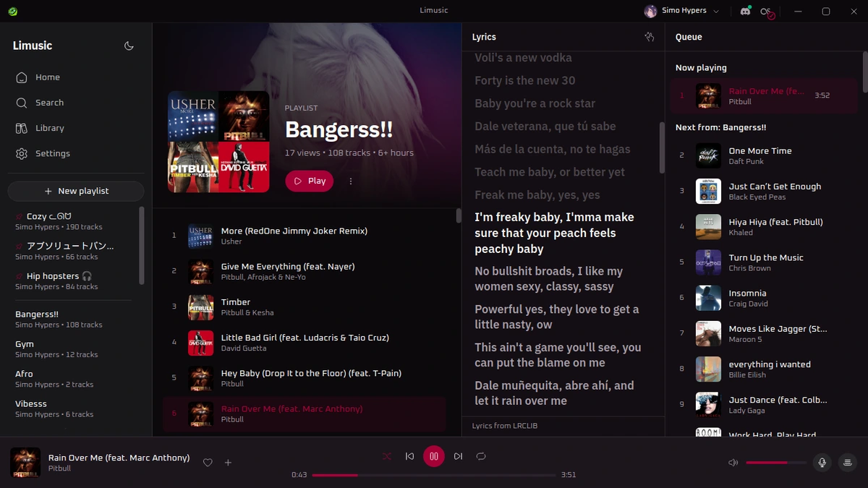868x488 pixels.
Task: Click Lyrics from LRCLIB source text
Action: pyautogui.click(x=505, y=426)
